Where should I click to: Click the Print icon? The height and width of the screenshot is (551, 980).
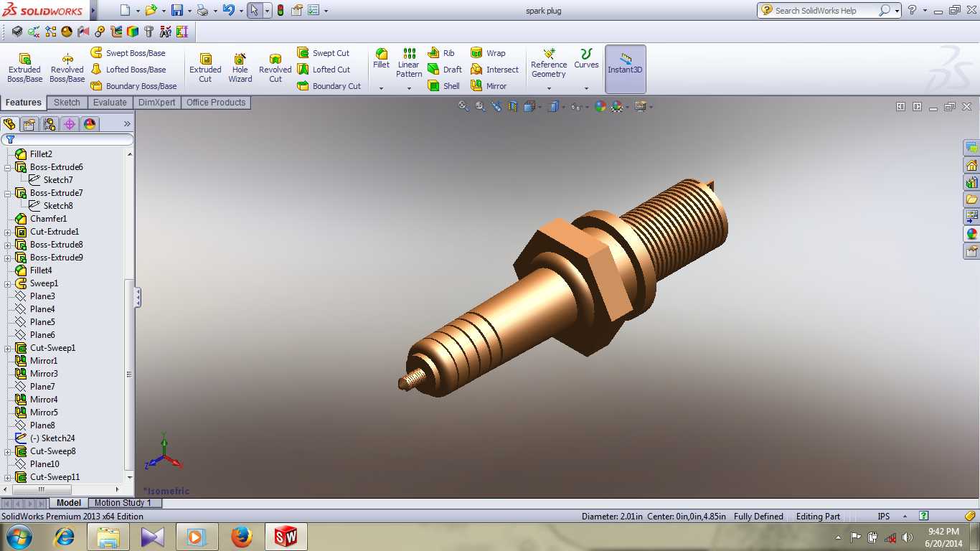click(x=202, y=10)
